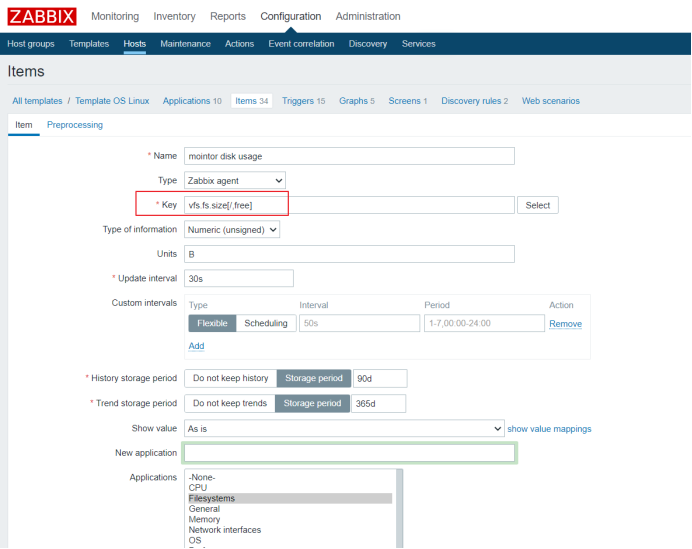
Task: Select CPU in Applications list
Action: [x=290, y=488]
